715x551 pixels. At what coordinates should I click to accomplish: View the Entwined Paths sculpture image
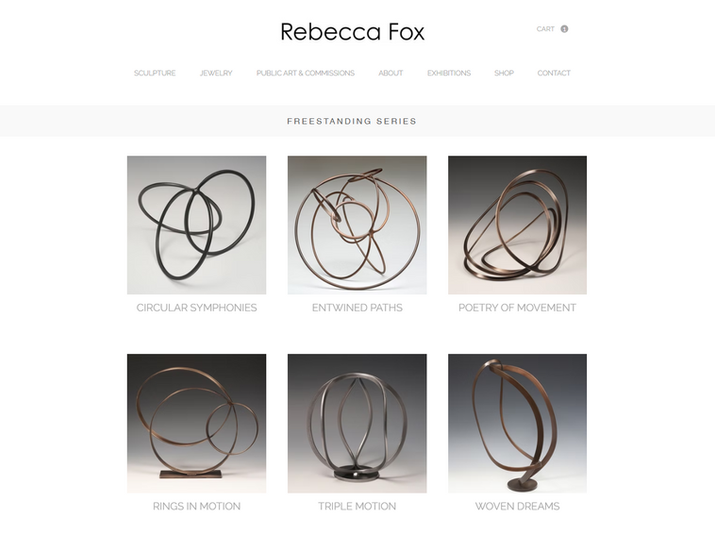[x=357, y=225]
